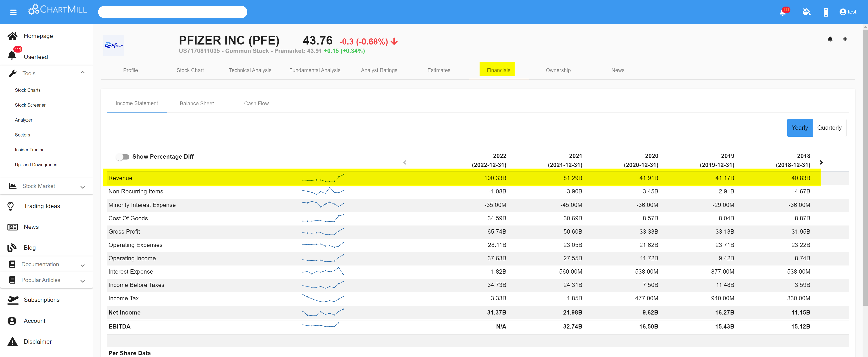Select the Yearly period button
This screenshot has width=868, height=357.
coord(799,128)
